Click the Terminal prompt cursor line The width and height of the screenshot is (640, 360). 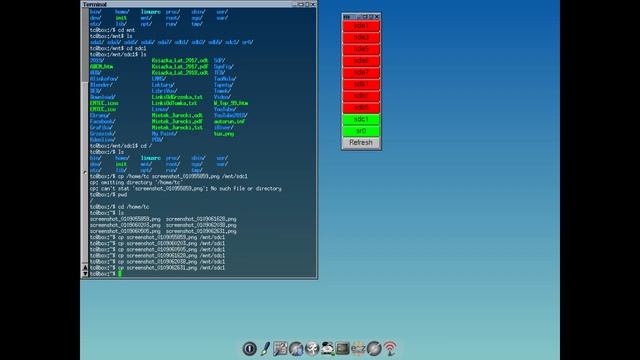point(202,274)
